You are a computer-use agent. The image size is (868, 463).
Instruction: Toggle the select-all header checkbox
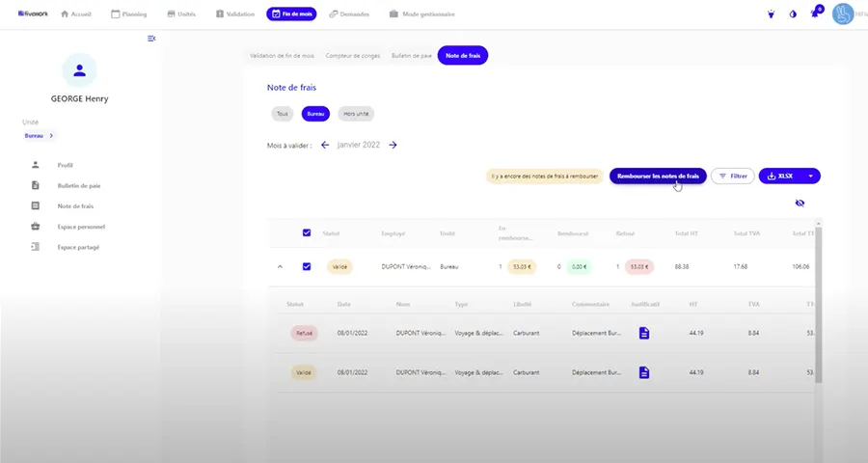point(307,232)
